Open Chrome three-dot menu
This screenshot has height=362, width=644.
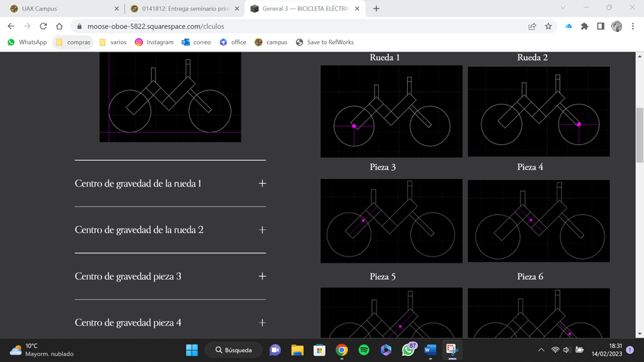633,27
